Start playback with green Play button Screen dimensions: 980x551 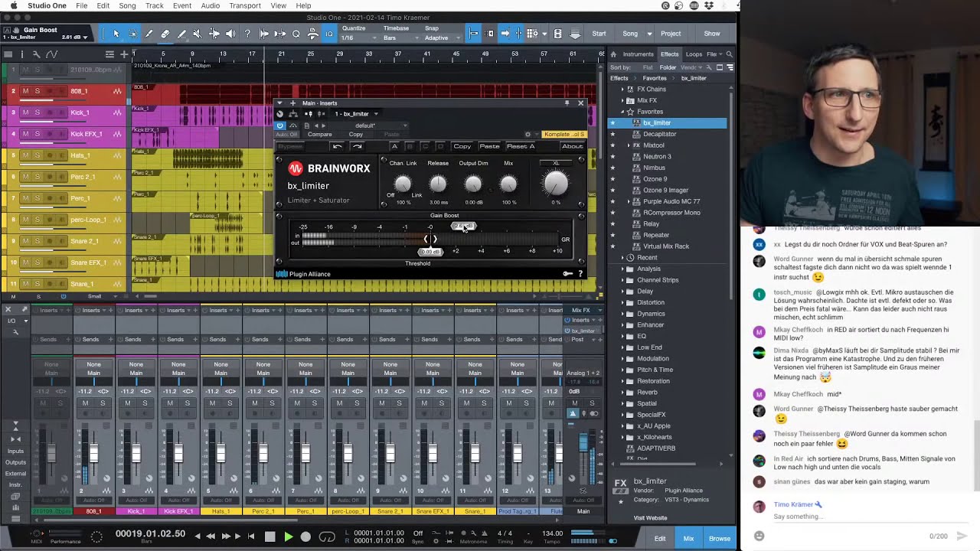288,536
